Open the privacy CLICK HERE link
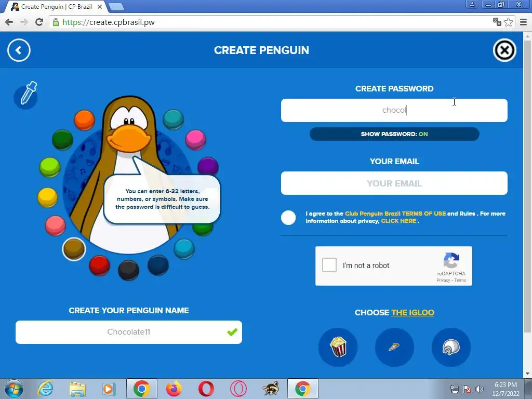 point(398,221)
